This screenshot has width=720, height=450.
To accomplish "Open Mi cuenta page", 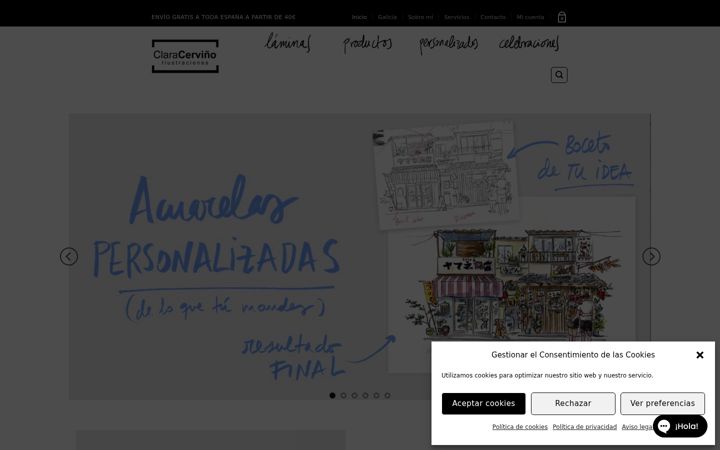I will point(530,17).
